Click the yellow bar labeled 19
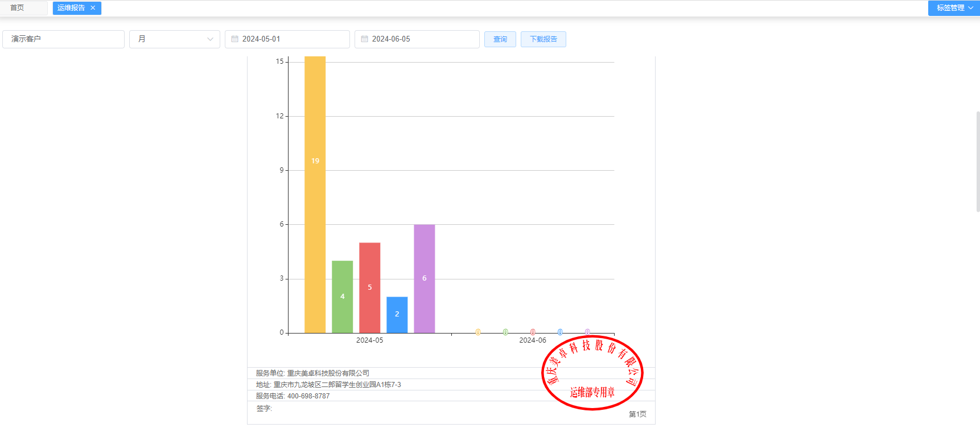The width and height of the screenshot is (980, 432). click(315, 194)
